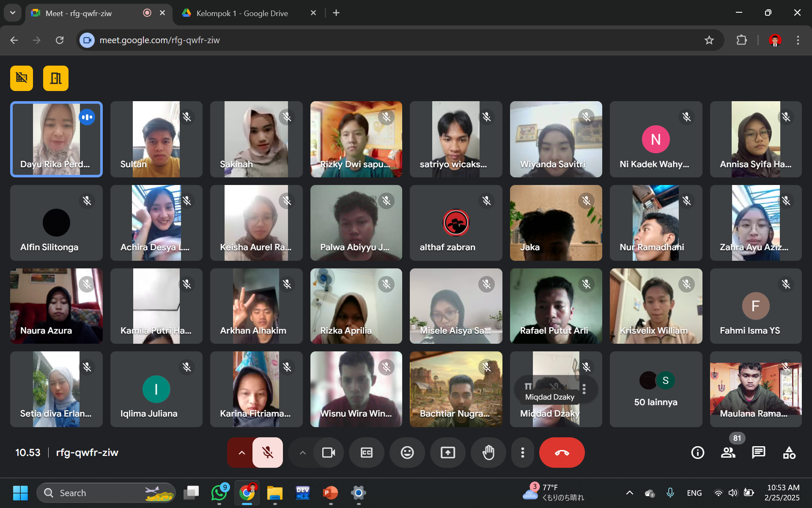The height and width of the screenshot is (508, 812).
Task: Click the raise hand icon
Action: point(488,453)
